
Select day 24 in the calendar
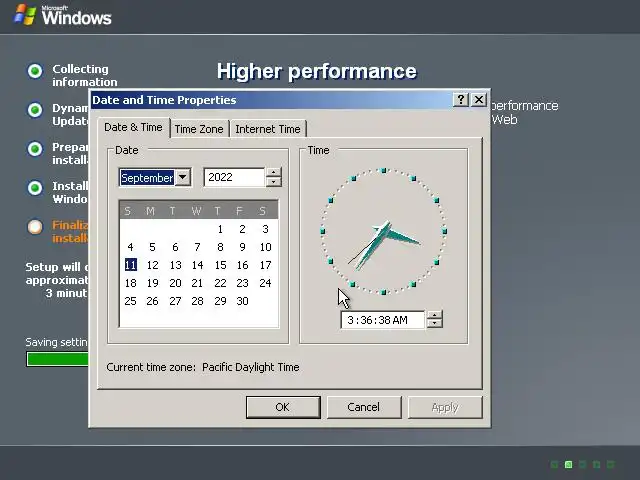(265, 283)
